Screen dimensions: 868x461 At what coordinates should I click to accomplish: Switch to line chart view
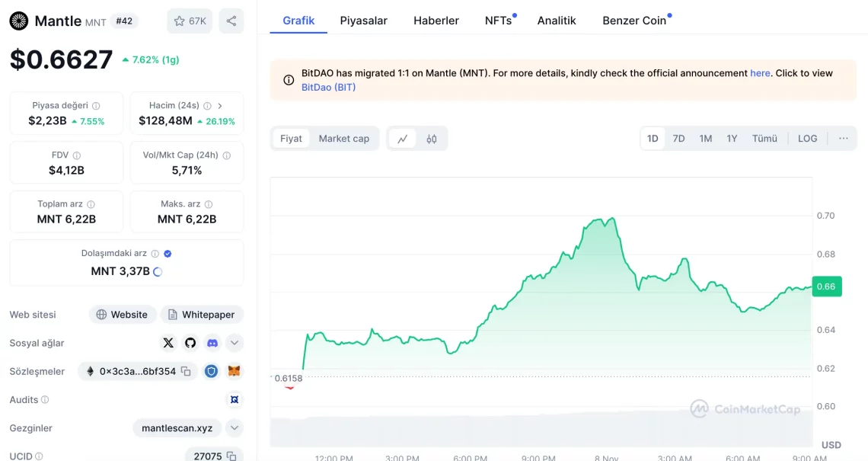coord(403,139)
